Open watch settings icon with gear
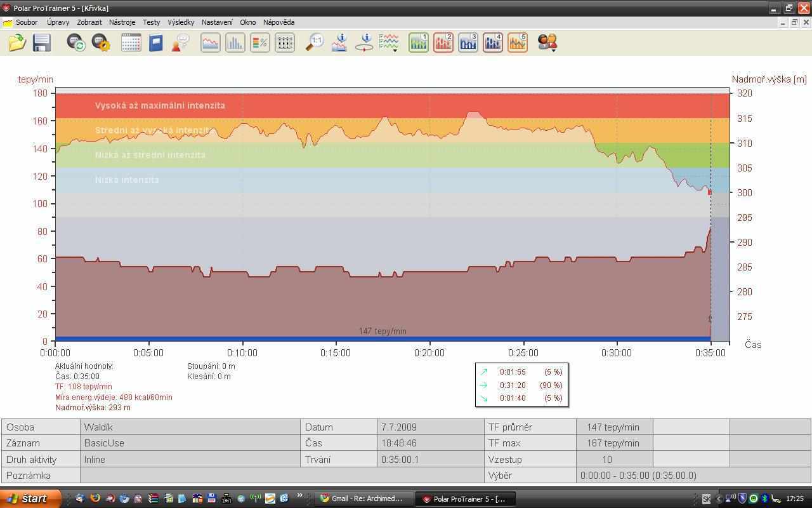This screenshot has width=812, height=508. (101, 43)
